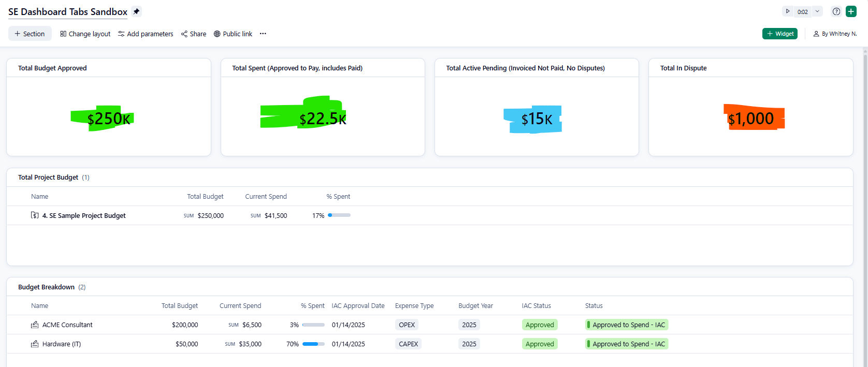Image resolution: width=868 pixels, height=367 pixels.
Task: Add a new Section
Action: [30, 34]
